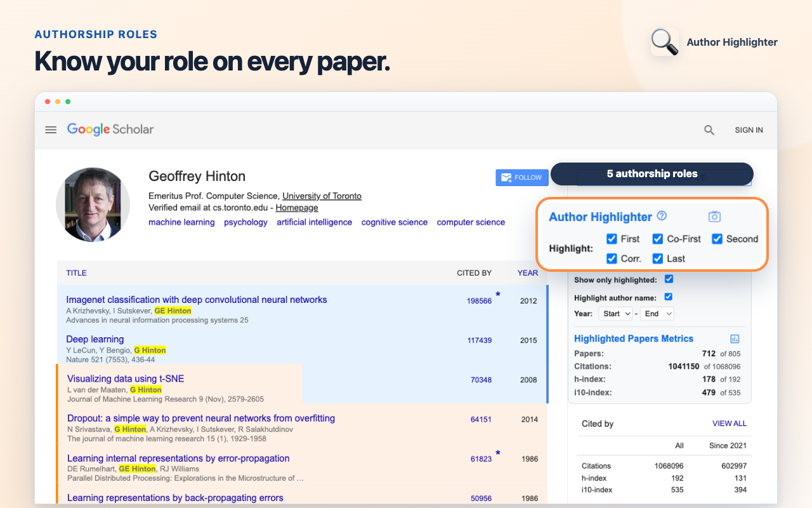Open the Year Start dropdown
This screenshot has height=508, width=812.
click(x=616, y=314)
